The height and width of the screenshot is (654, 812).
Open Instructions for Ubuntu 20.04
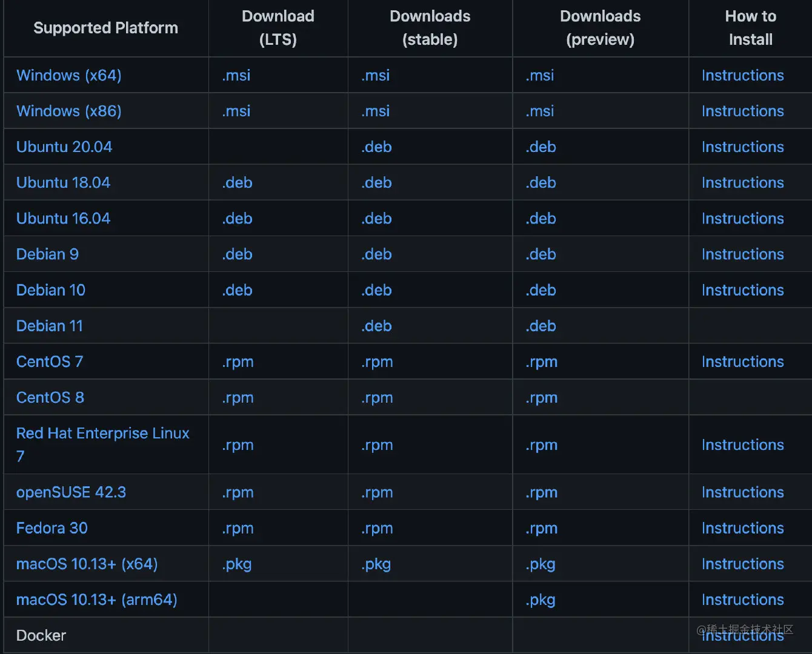pyautogui.click(x=742, y=147)
